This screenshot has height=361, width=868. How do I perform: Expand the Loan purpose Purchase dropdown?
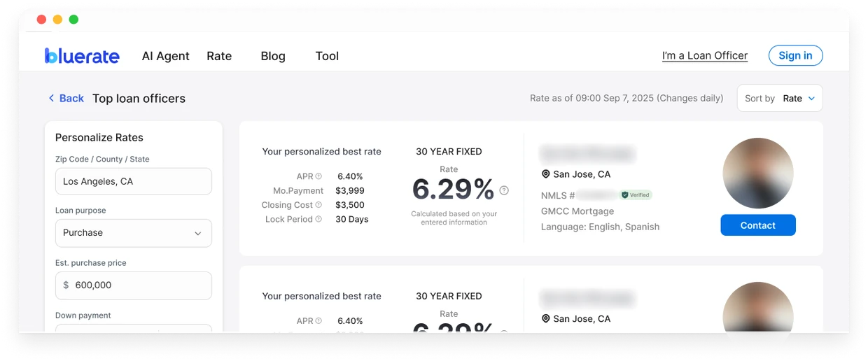click(x=134, y=233)
